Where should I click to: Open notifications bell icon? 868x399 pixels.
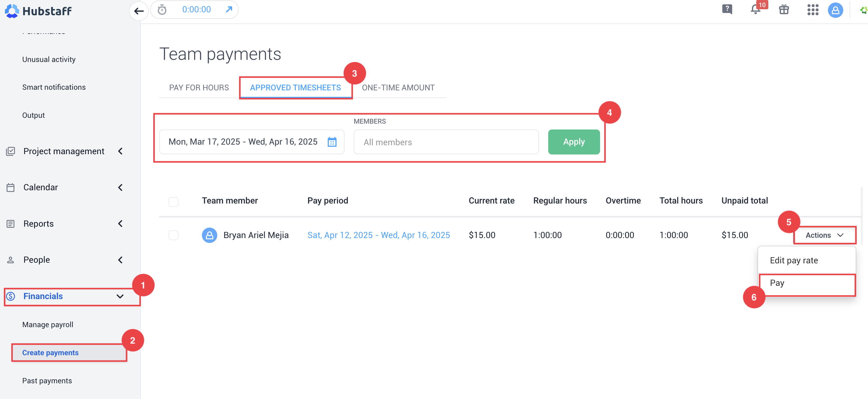pyautogui.click(x=756, y=9)
